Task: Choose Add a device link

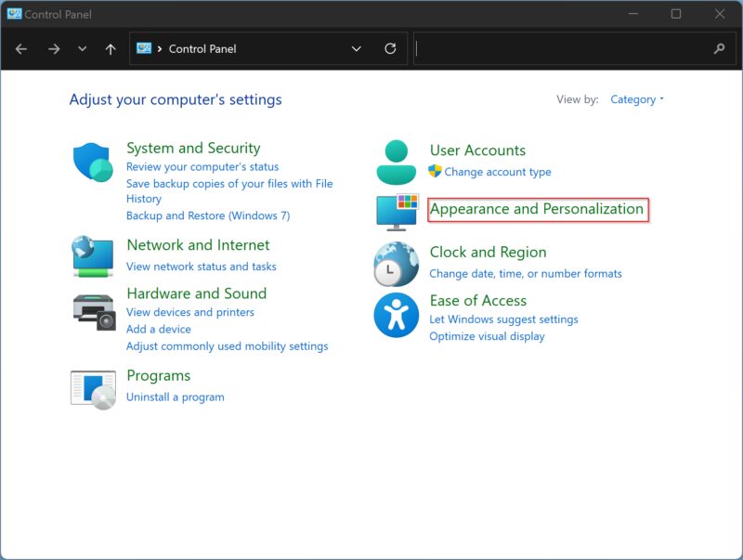Action: tap(158, 330)
